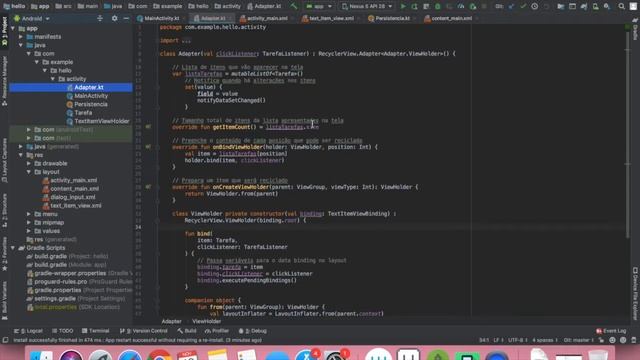Open App Store from the Dock
This screenshot has width=640, height=360.
[x=306, y=355]
